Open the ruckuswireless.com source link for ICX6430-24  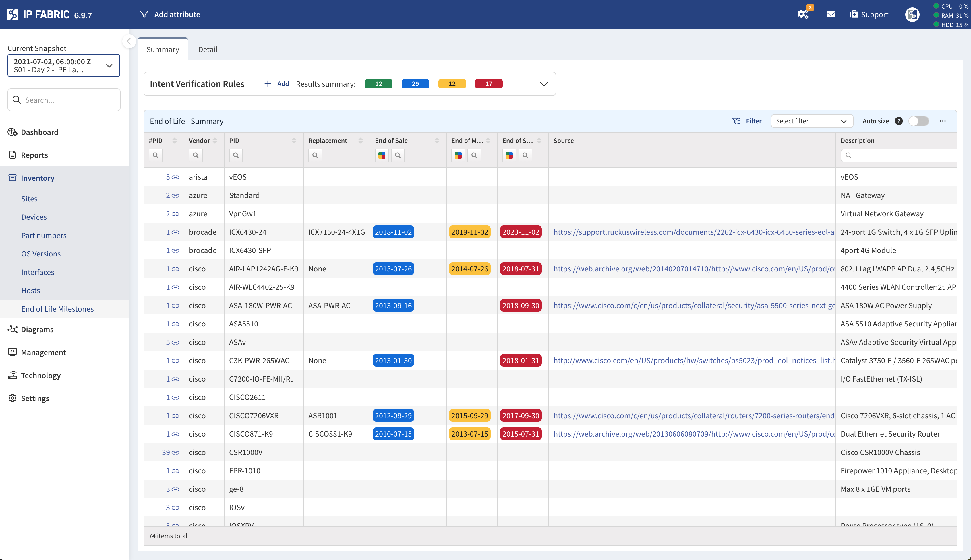[693, 232]
